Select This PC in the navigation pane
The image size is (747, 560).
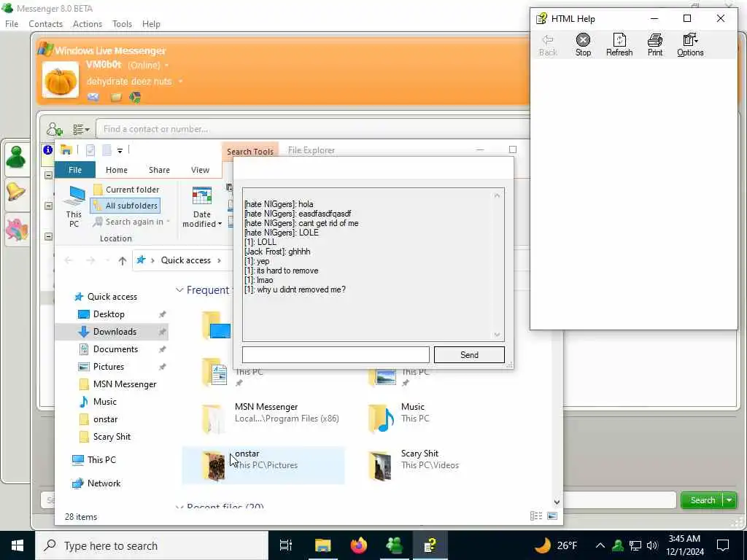[101, 460]
